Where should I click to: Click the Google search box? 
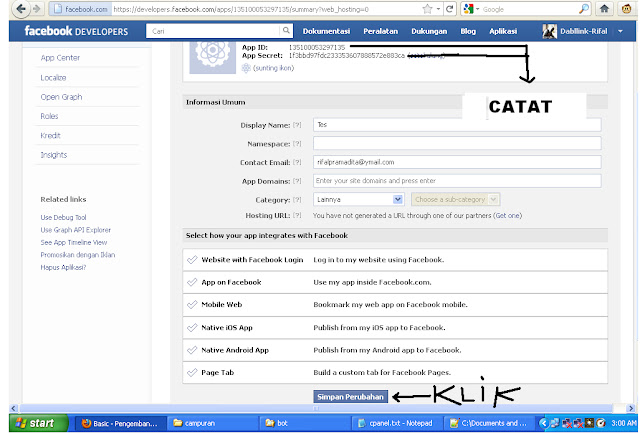(529, 9)
